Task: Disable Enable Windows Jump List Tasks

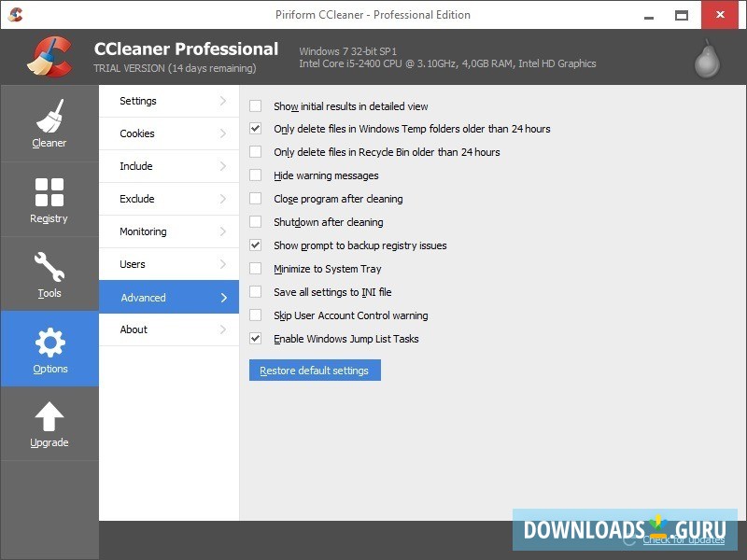Action: 255,339
